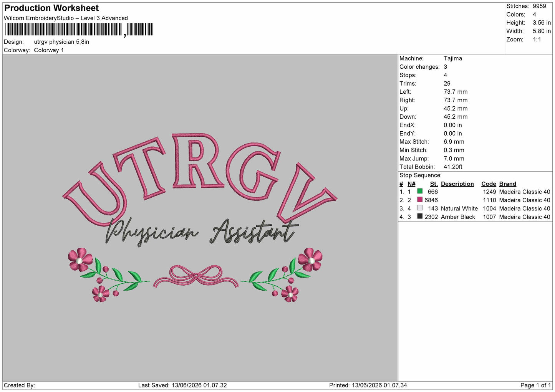Click stitch count 6846 in row 2
555x392 pixels.
point(431,200)
